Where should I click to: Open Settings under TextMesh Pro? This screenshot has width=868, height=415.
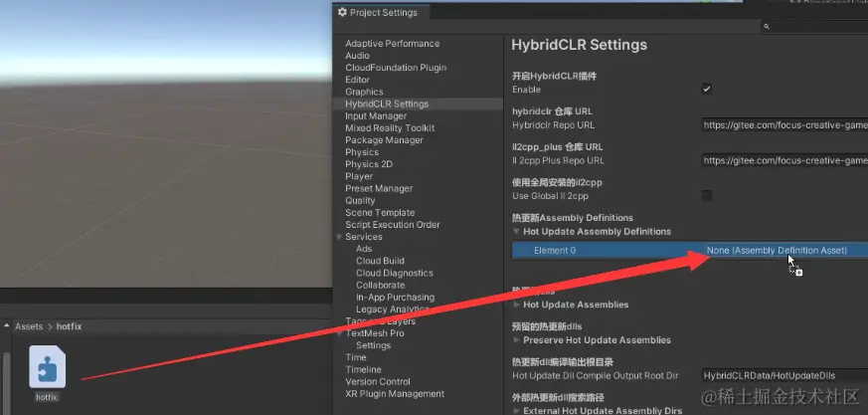(x=373, y=345)
